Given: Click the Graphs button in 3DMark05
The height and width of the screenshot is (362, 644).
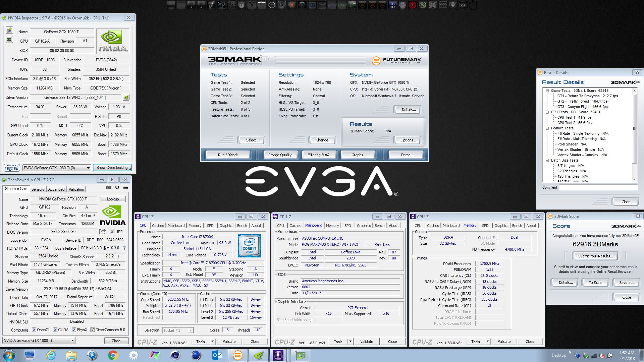Looking at the screenshot, I should [x=359, y=155].
